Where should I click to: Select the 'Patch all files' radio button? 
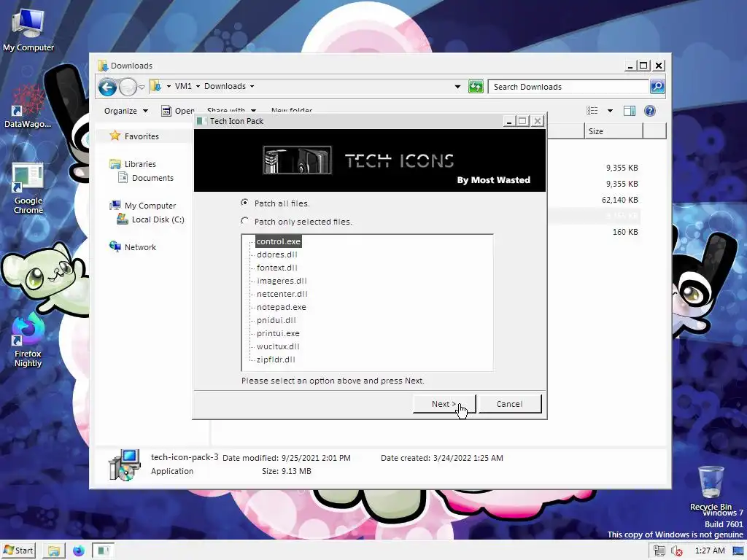coord(244,203)
